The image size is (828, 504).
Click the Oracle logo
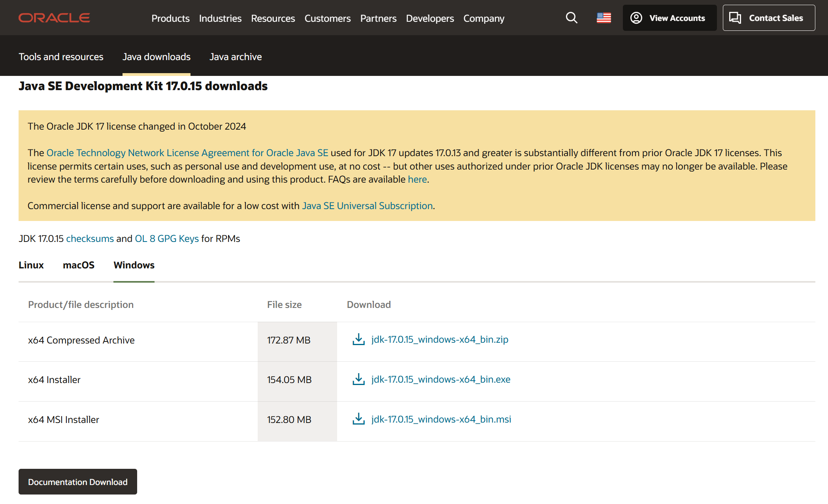click(54, 18)
